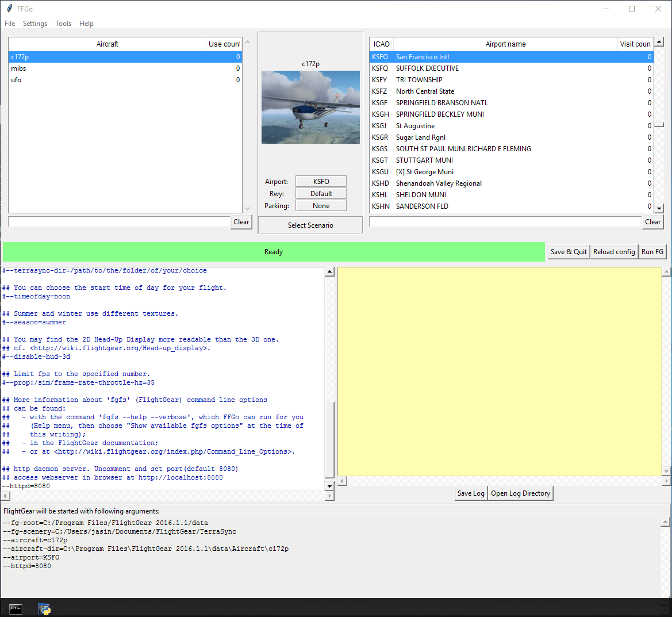Click Save Log button
Viewport: 672px width, 617px height.
pyautogui.click(x=471, y=493)
